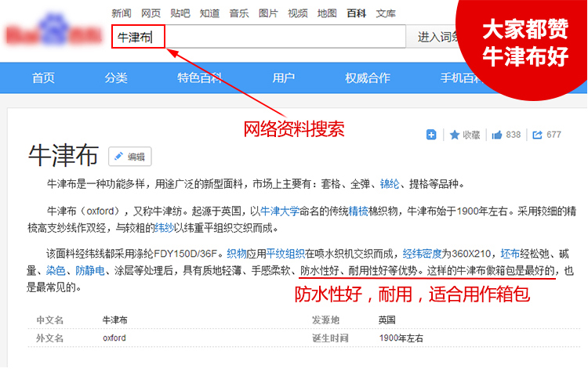Open 特色百科 in blue navigation bar
Viewport: 588px width, 372px height.
(200, 78)
